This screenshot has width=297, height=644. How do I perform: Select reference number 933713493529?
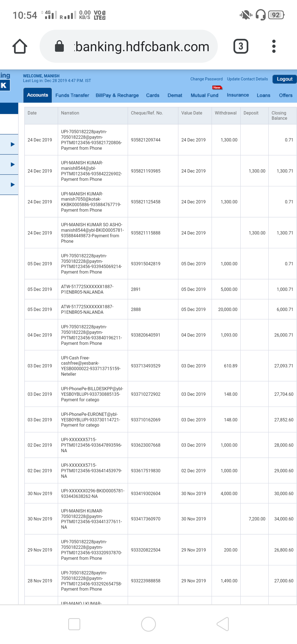click(x=146, y=366)
